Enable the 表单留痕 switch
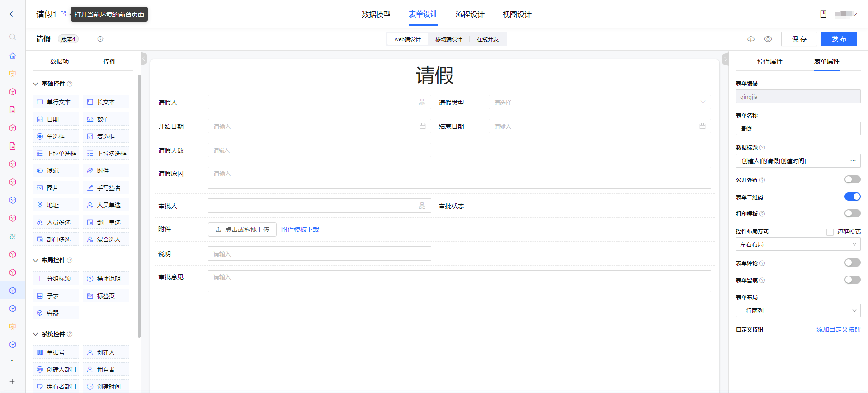 pos(852,280)
